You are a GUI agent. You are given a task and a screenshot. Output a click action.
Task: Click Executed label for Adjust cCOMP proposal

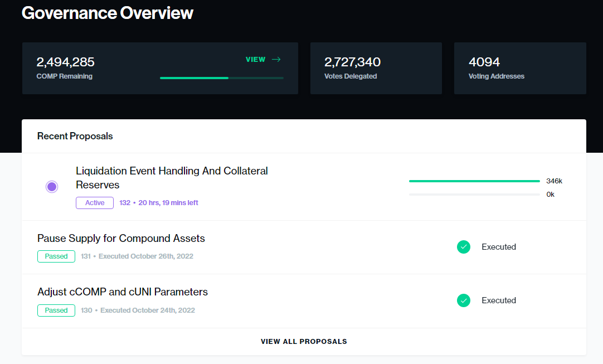(499, 300)
